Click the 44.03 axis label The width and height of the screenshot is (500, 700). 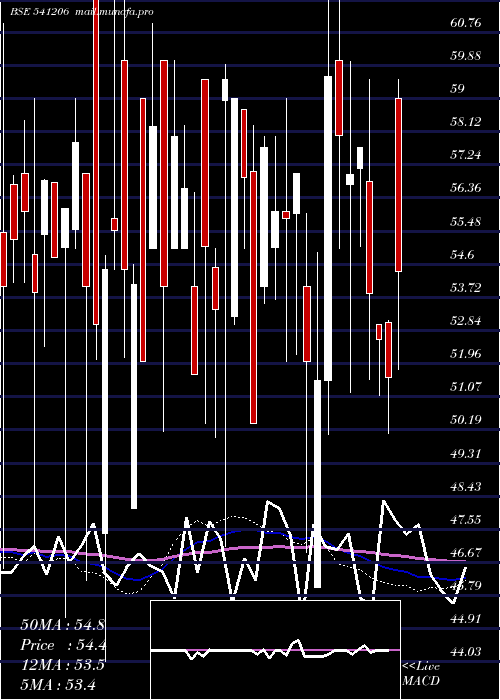466,652
